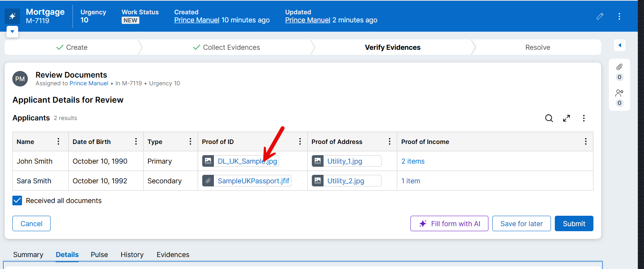Open the case actions kebab menu in header
The image size is (644, 269).
click(619, 16)
